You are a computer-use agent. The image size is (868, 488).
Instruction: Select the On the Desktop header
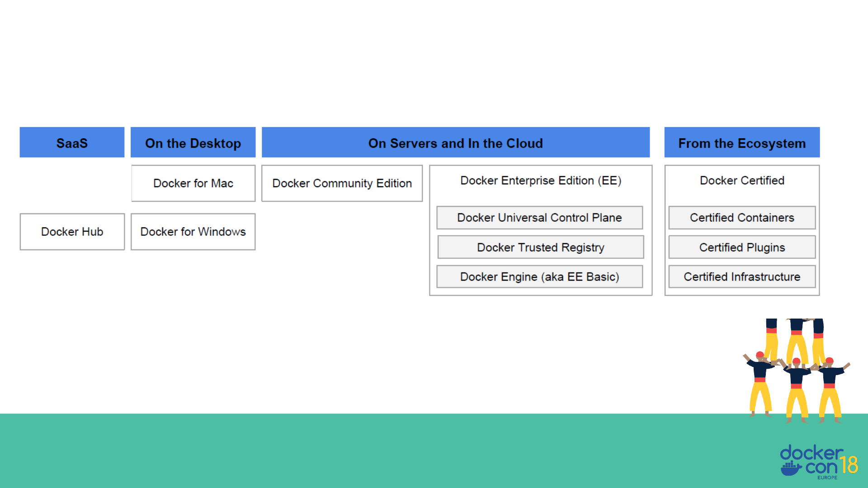tap(193, 143)
